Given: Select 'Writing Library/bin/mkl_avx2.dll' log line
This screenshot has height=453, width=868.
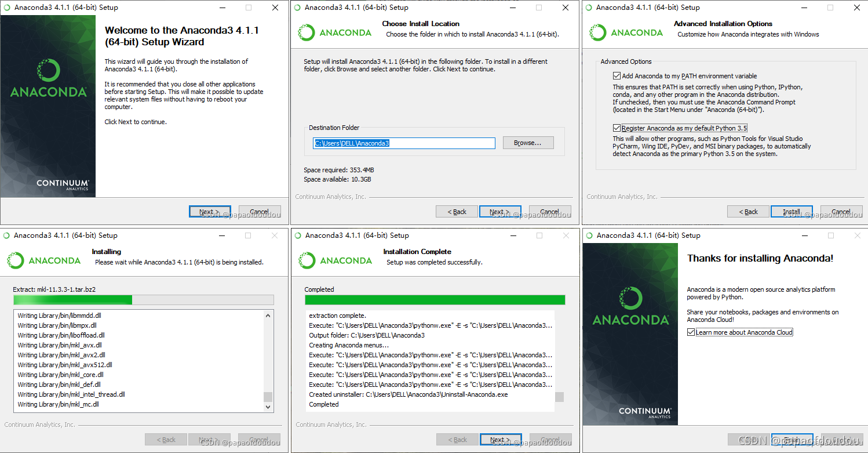Looking at the screenshot, I should [x=61, y=355].
